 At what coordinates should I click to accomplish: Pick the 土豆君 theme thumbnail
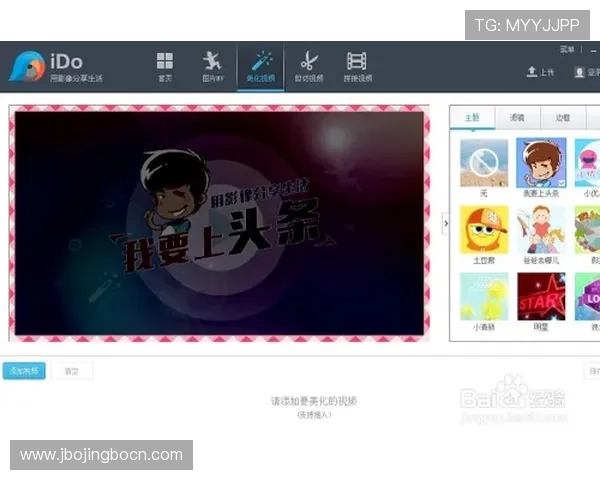pos(483,230)
